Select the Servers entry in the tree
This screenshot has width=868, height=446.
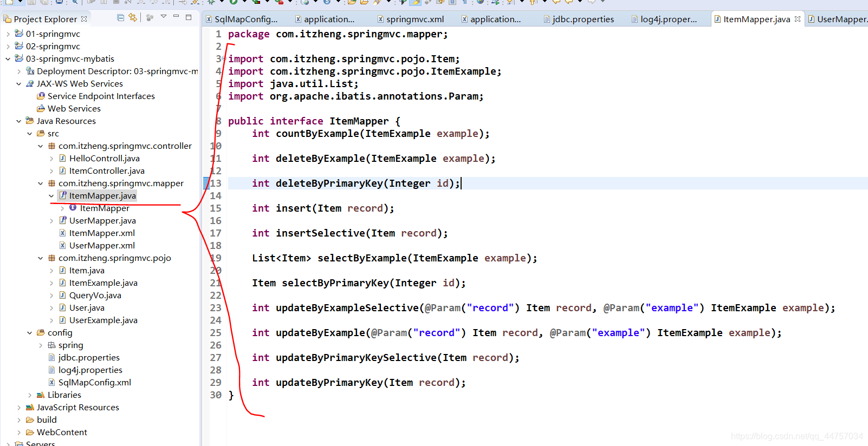tap(40, 443)
